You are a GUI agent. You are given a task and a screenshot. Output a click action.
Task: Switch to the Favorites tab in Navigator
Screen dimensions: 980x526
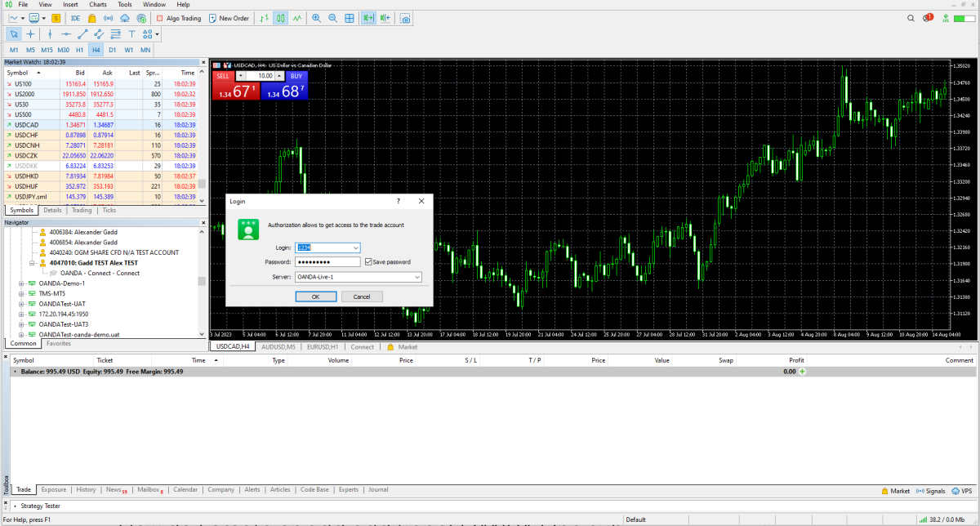pyautogui.click(x=58, y=343)
